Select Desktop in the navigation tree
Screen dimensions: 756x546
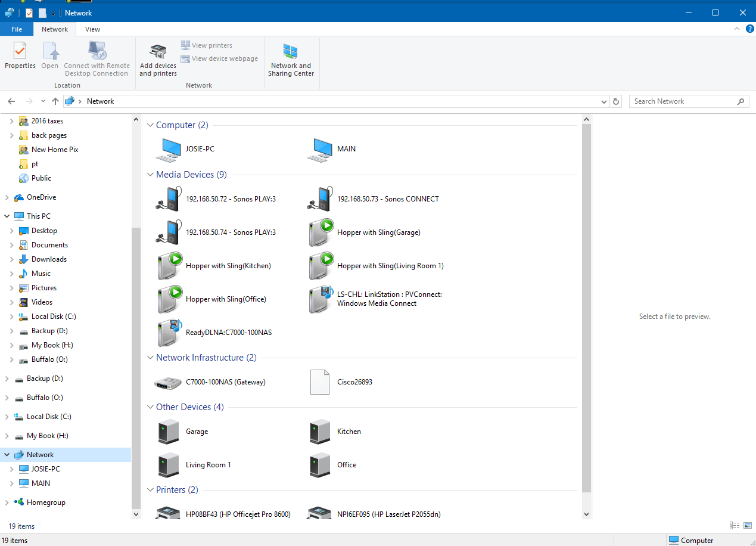tap(44, 231)
